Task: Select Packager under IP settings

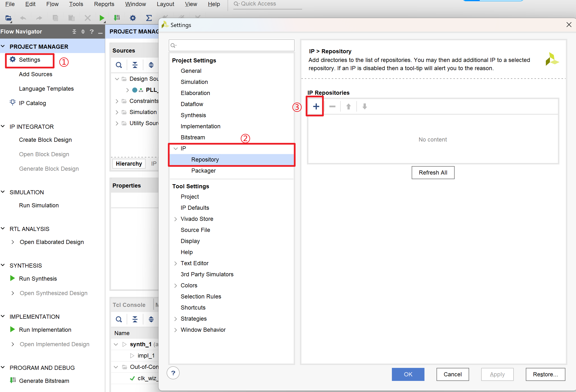Action: (203, 171)
